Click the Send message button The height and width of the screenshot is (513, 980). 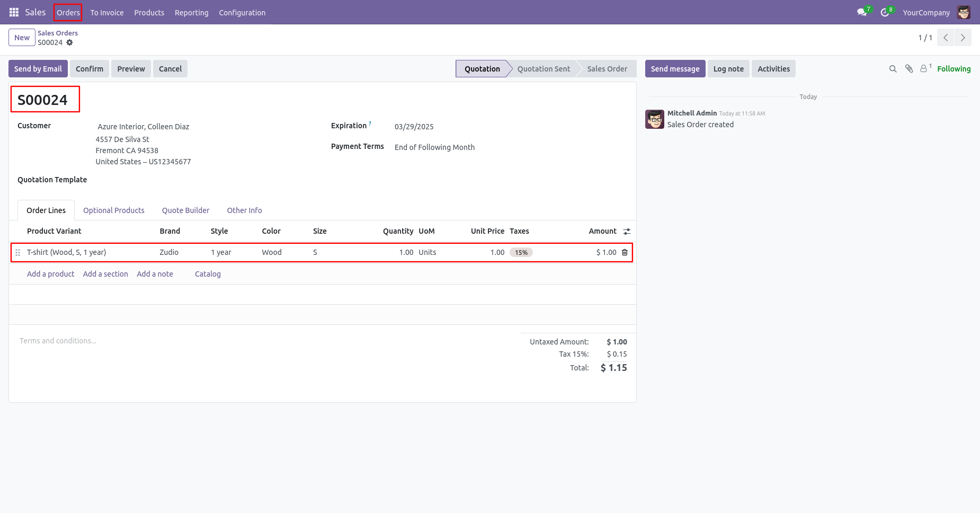pyautogui.click(x=675, y=69)
